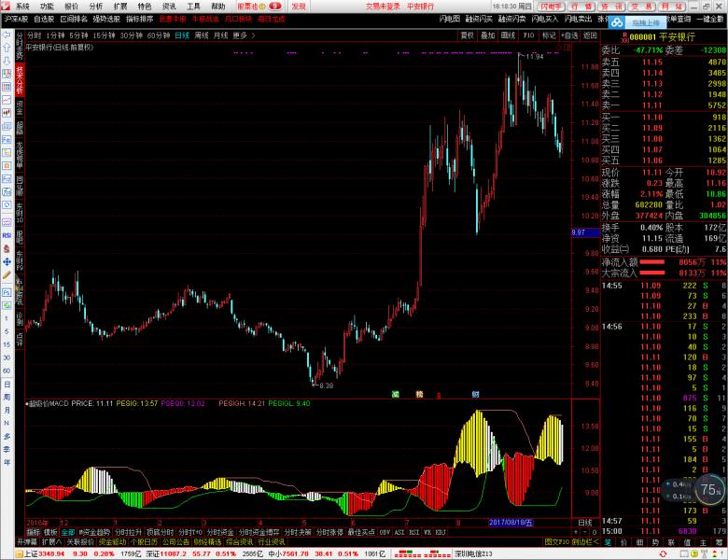
Task: Click the 行情 button in title bar
Action: tap(581, 7)
